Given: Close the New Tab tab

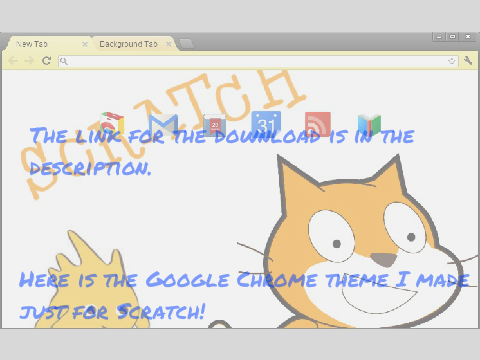Looking at the screenshot, I should coord(85,44).
